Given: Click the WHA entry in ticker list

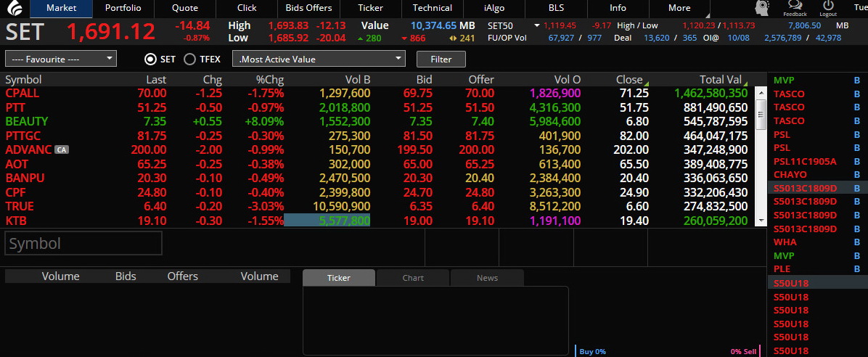Looking at the screenshot, I should pos(785,242).
